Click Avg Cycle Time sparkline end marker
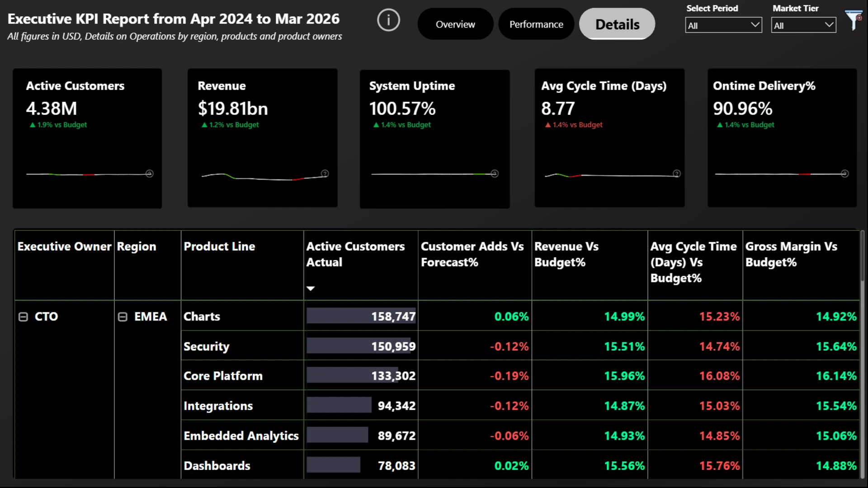The image size is (868, 488). coord(677,174)
